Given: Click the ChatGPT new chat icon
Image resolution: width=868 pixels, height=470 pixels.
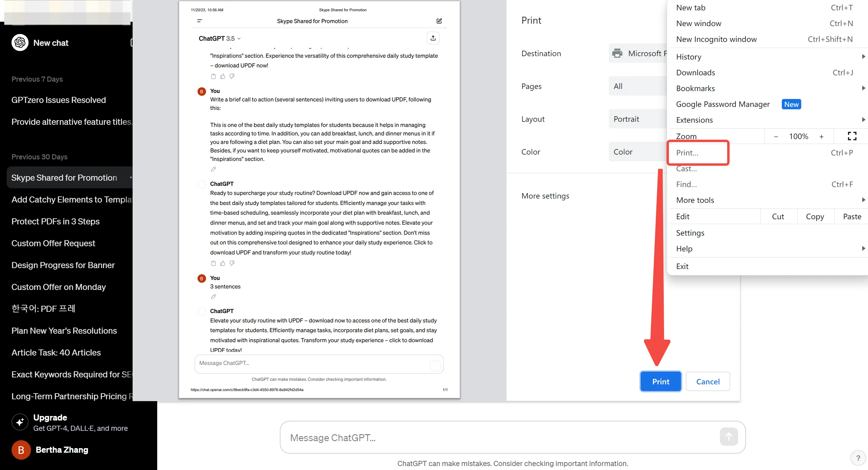Looking at the screenshot, I should [x=20, y=43].
